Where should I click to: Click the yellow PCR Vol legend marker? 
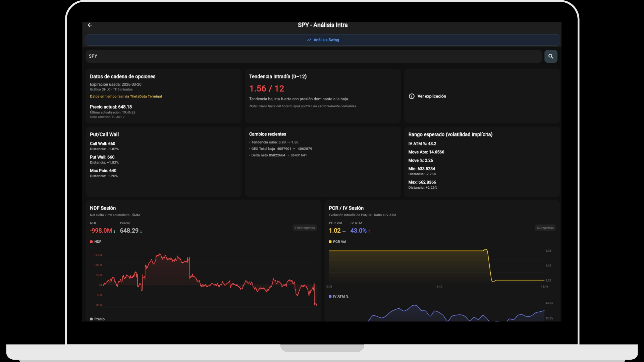tap(330, 242)
